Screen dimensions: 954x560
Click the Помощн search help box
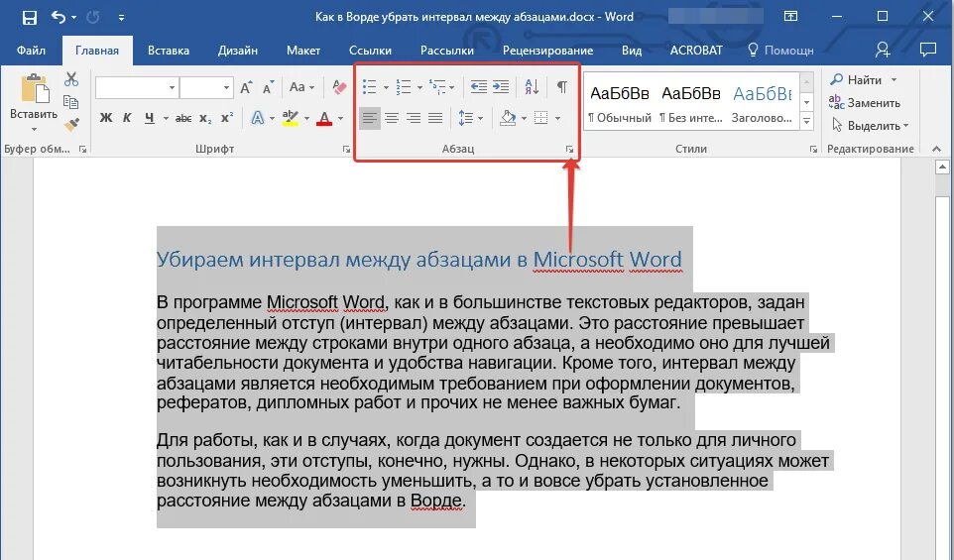click(x=780, y=51)
